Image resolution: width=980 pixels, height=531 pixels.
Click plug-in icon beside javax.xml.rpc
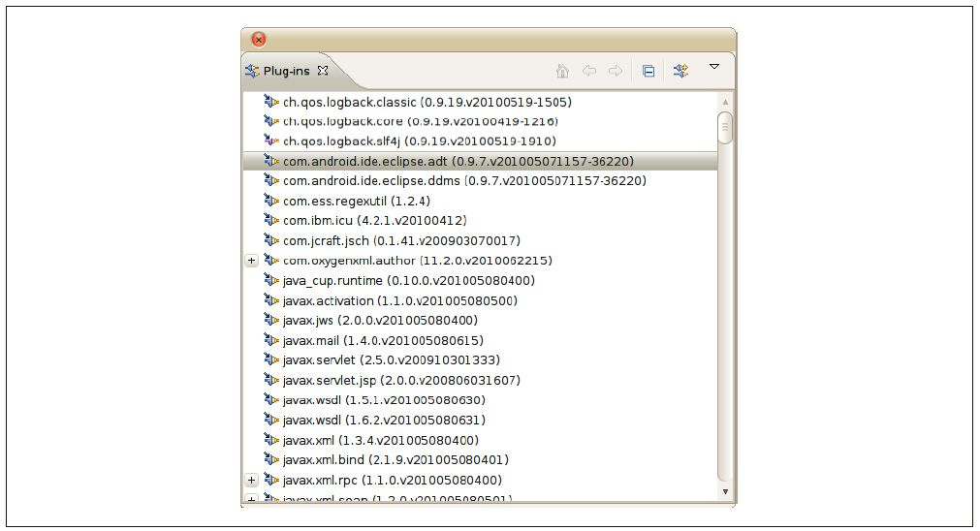pos(271,480)
